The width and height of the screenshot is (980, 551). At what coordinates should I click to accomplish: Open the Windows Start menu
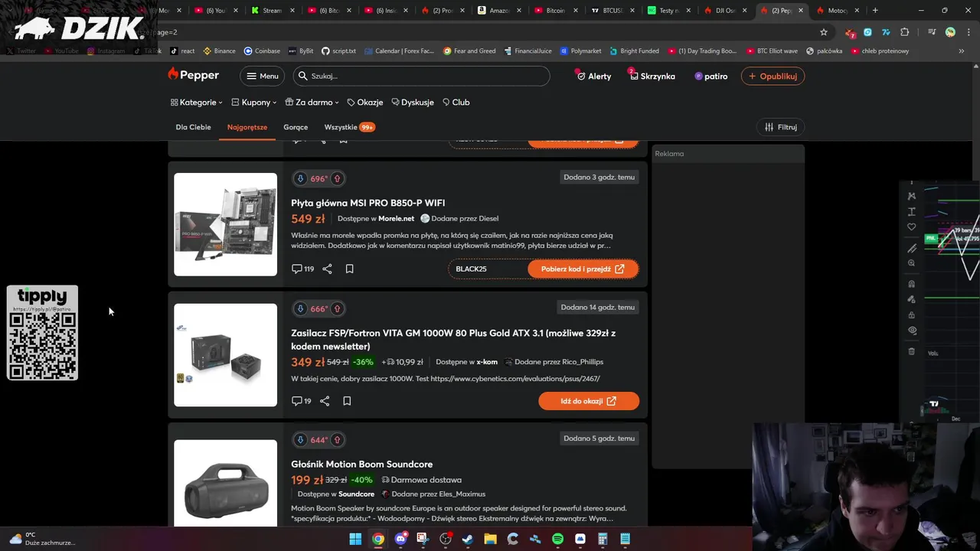(355, 539)
